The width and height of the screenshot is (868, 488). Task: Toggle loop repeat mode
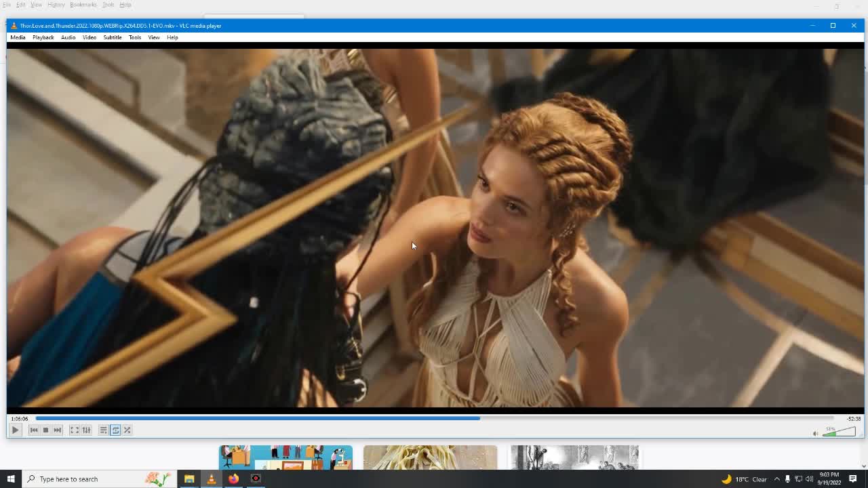[115, 430]
